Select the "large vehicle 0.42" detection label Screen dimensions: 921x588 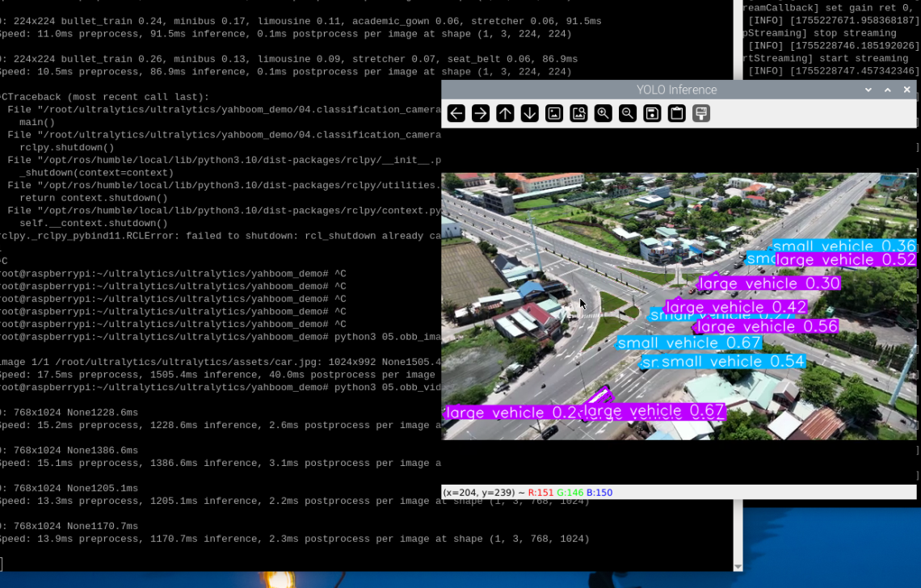[736, 307]
